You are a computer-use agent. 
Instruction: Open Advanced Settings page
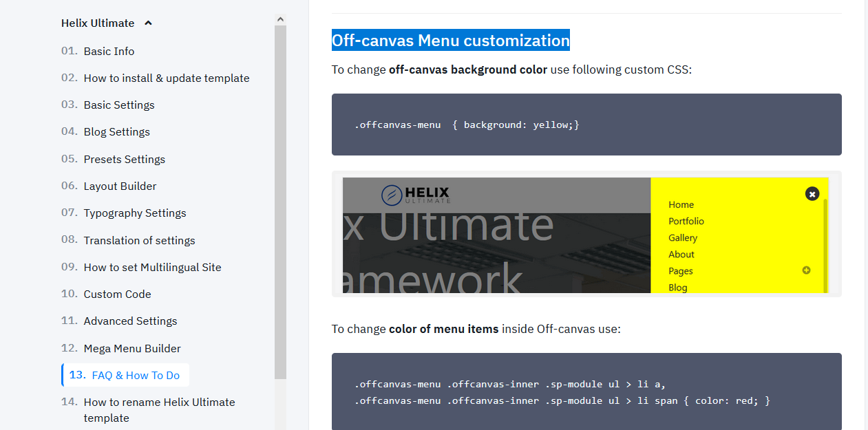click(130, 321)
